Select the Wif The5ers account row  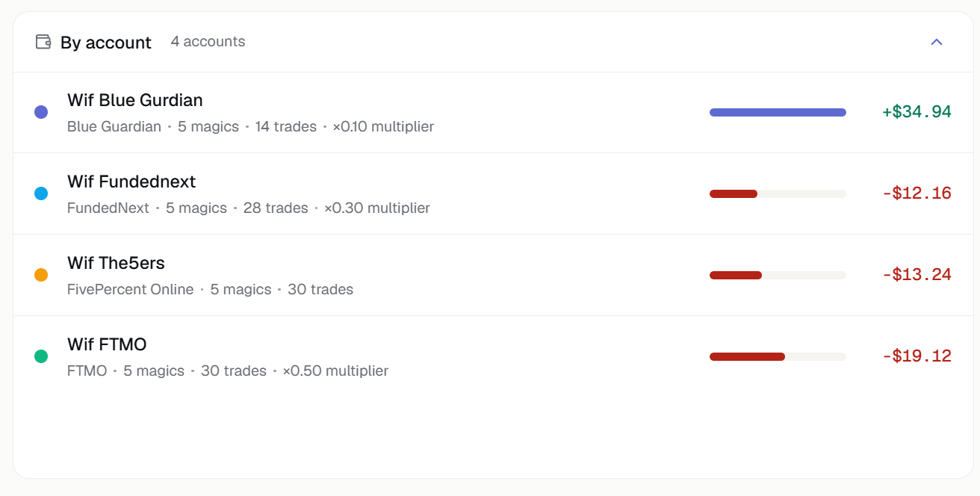(493, 275)
